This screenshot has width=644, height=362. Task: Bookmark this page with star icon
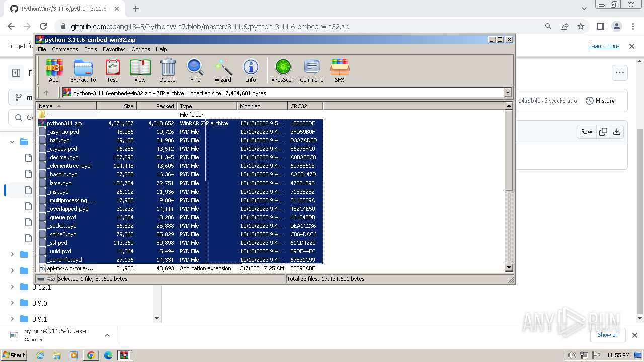pos(581,26)
